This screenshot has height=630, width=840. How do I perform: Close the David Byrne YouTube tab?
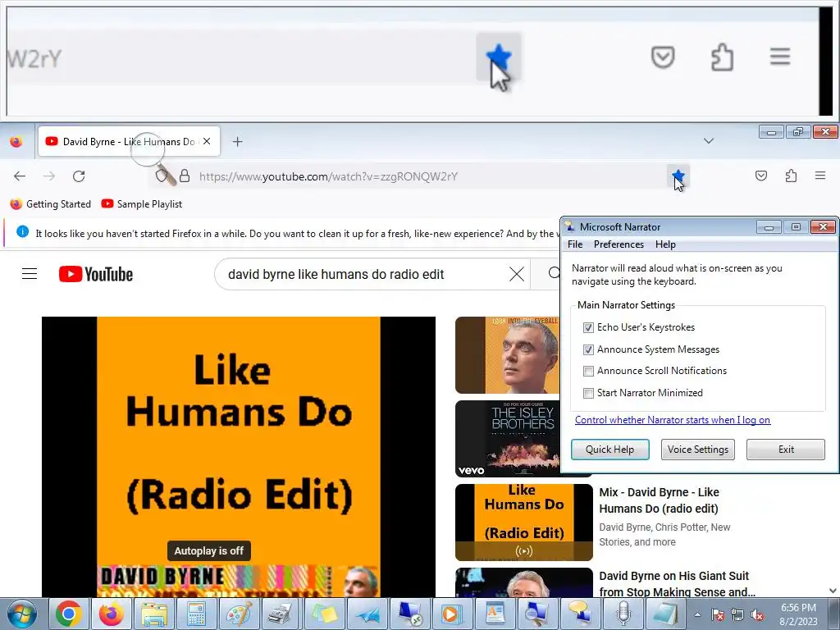(207, 141)
